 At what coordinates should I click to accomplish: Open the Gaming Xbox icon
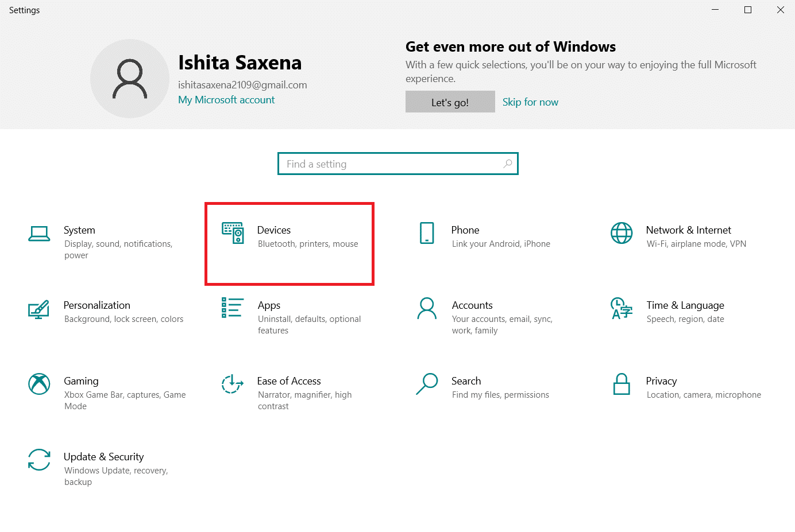39,384
